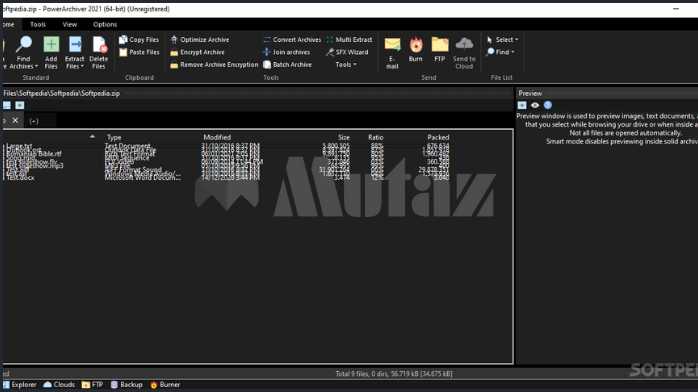Click the first icon in Preview toolbar

522,105
